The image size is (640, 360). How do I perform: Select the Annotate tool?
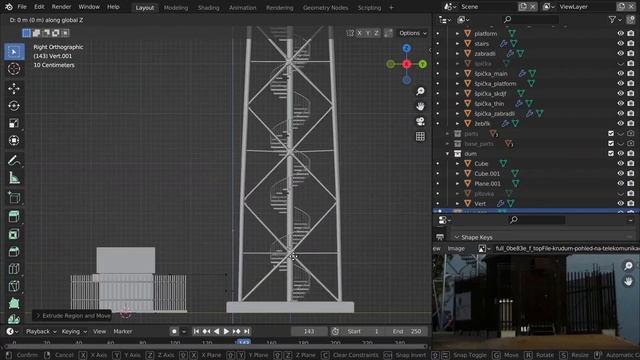pos(14,160)
